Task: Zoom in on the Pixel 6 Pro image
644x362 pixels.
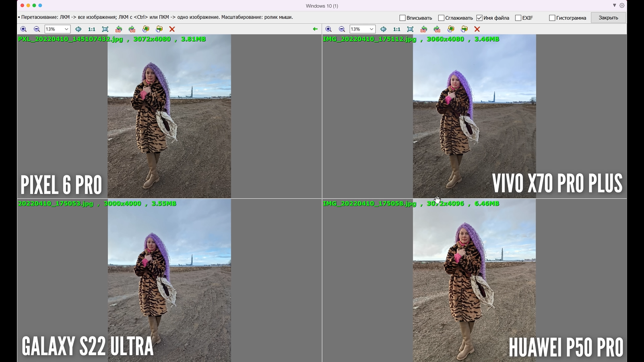Action: coord(23,29)
